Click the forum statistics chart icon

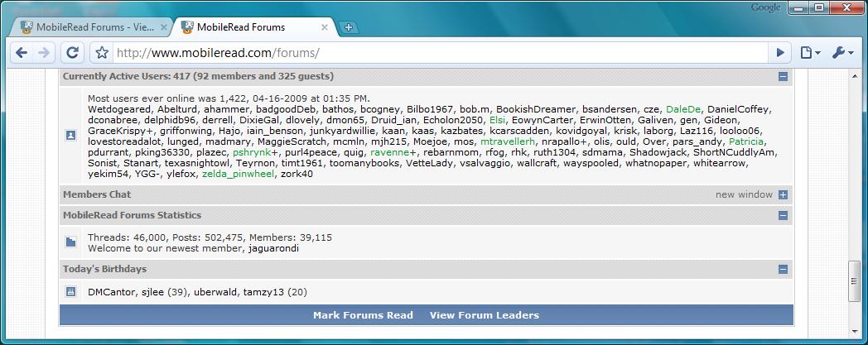71,242
